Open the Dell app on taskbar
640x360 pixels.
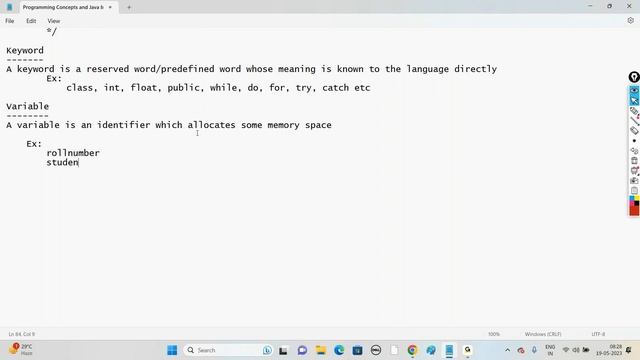[x=376, y=350]
